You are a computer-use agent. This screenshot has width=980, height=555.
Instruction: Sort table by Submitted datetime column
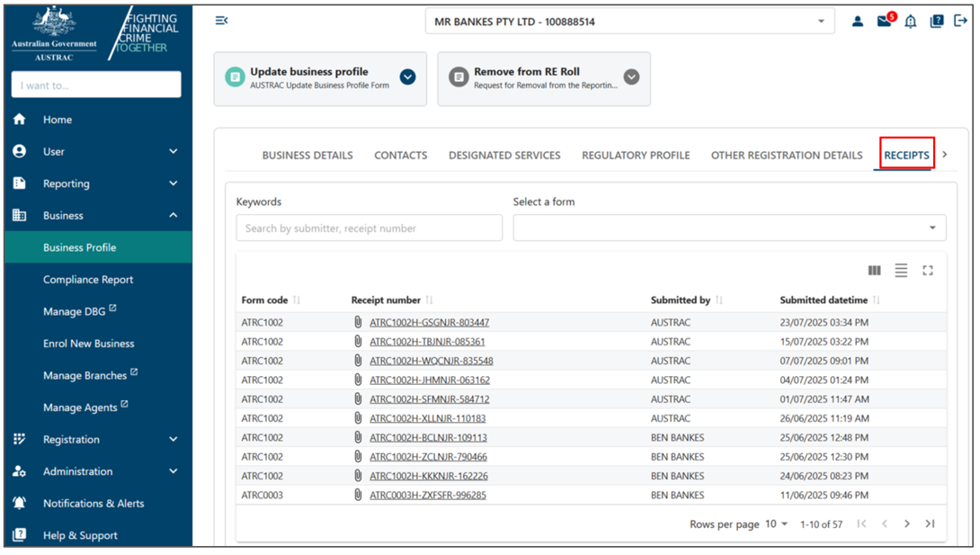click(x=877, y=300)
